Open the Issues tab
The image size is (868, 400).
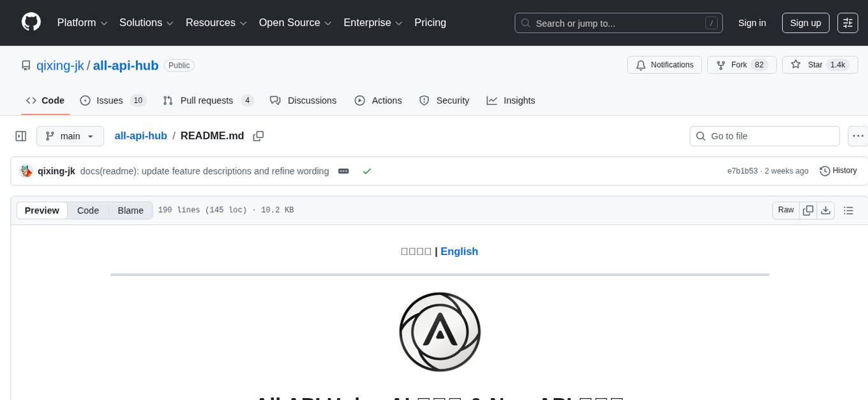click(110, 100)
